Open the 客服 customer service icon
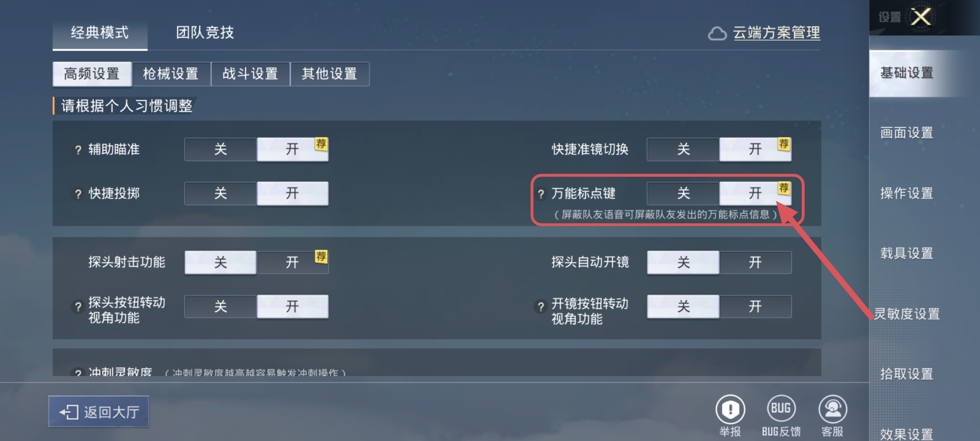 tap(832, 409)
